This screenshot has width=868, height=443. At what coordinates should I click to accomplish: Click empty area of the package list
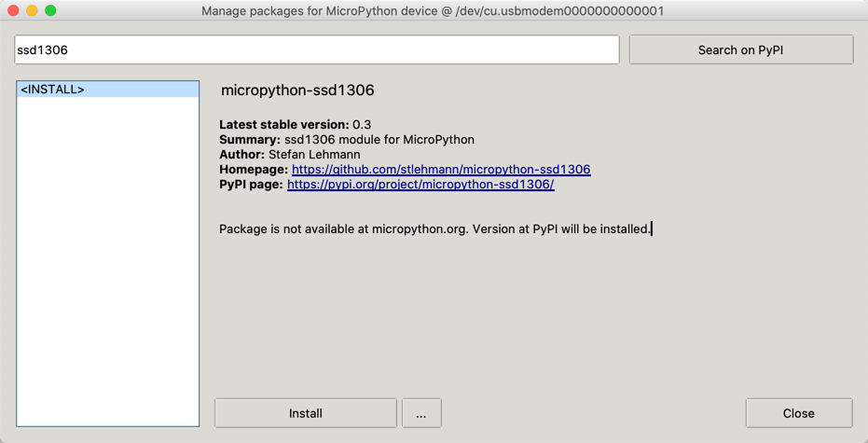(x=108, y=260)
